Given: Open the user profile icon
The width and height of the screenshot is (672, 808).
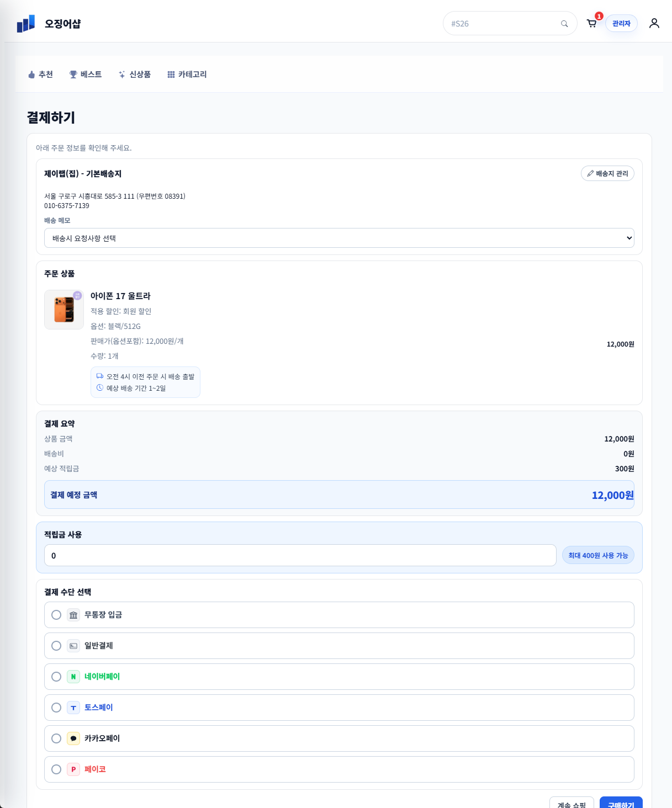Looking at the screenshot, I should point(654,23).
